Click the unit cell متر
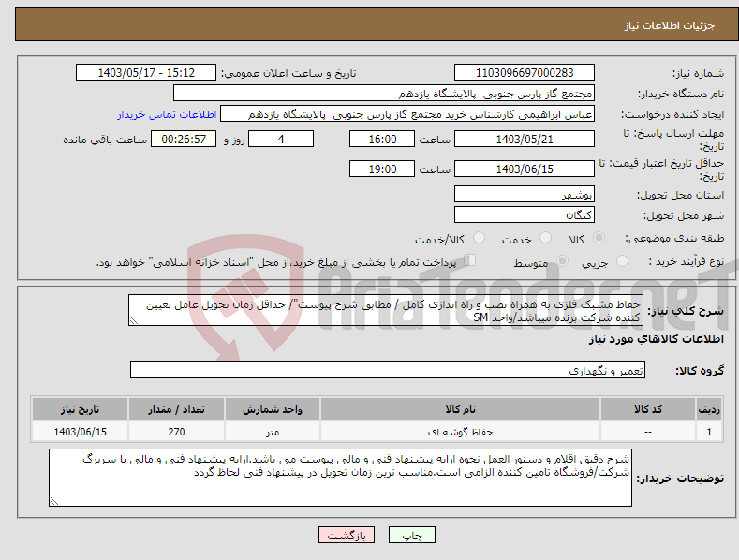Viewport: 739px width, 560px height. (273, 432)
